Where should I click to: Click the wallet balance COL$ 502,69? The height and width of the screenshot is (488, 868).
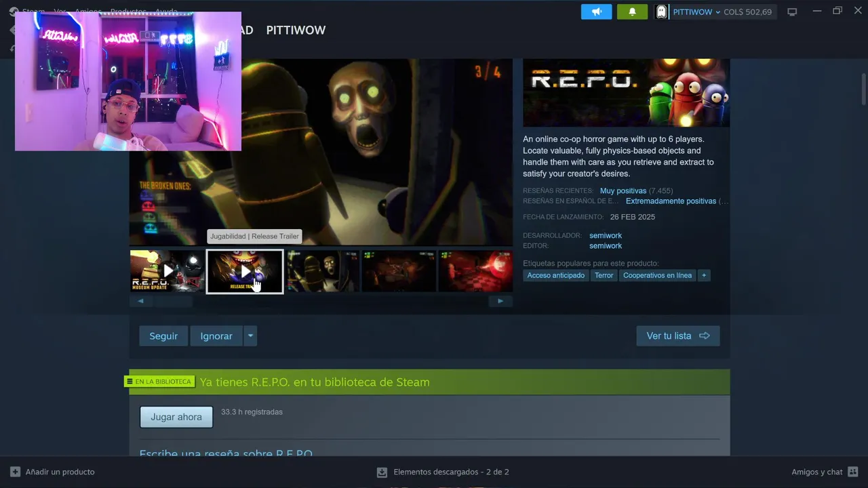(747, 12)
